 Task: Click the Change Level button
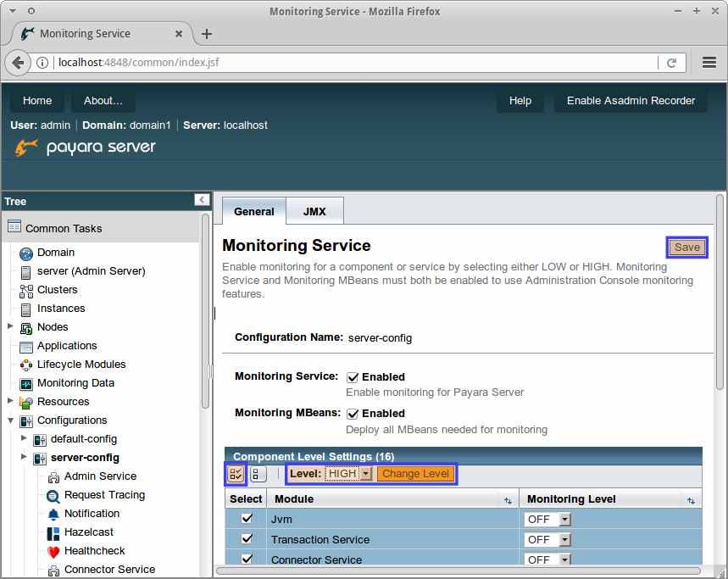coord(415,474)
